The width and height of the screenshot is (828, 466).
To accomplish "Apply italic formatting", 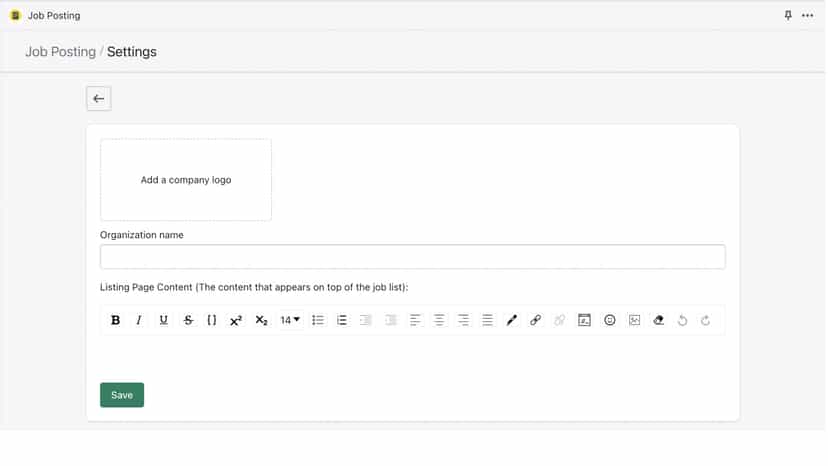I will [139, 320].
